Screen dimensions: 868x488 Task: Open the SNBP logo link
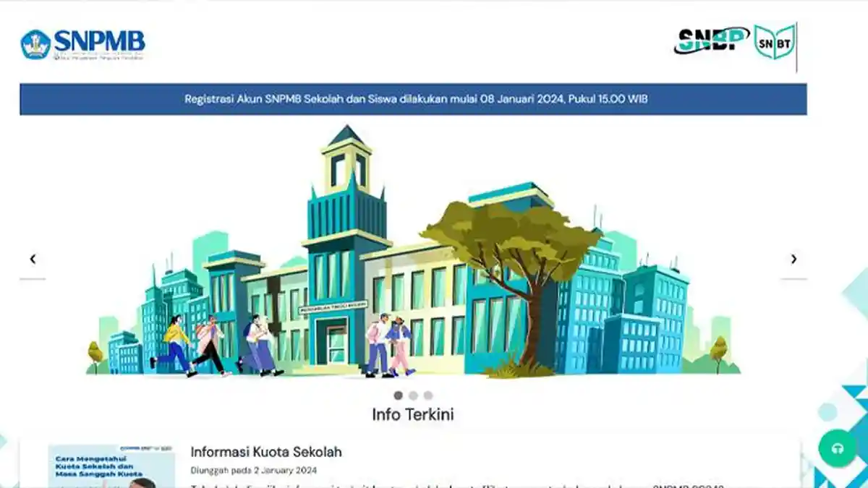click(x=712, y=40)
